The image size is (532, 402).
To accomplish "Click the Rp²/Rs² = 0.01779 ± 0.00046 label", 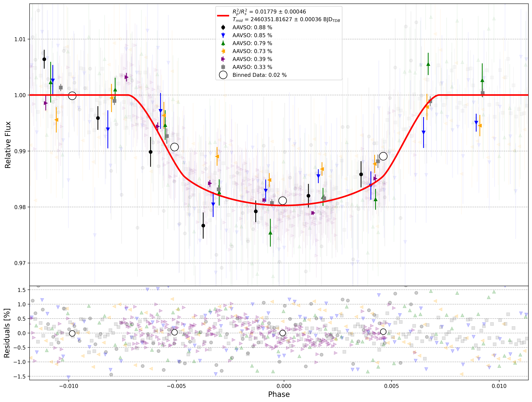I will [269, 12].
